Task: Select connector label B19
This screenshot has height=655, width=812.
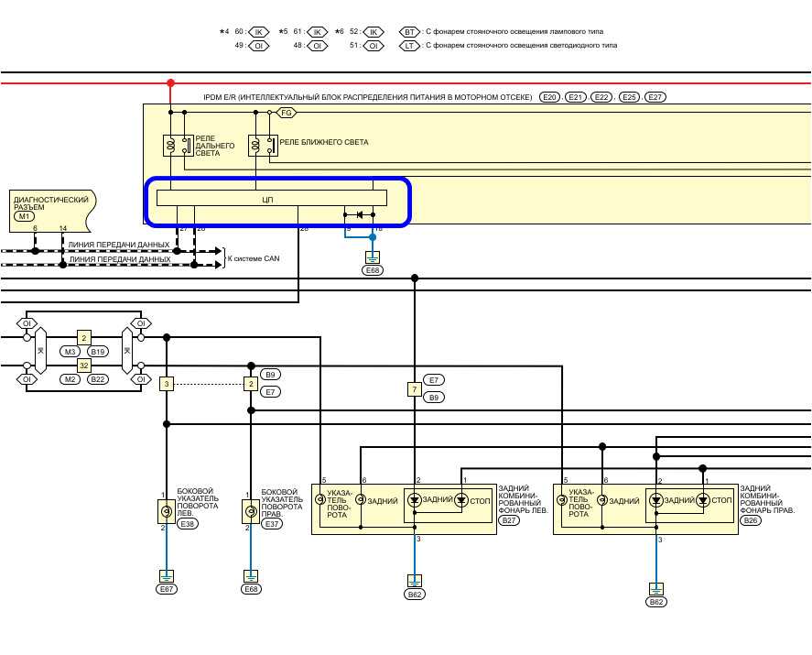Action: (x=97, y=352)
